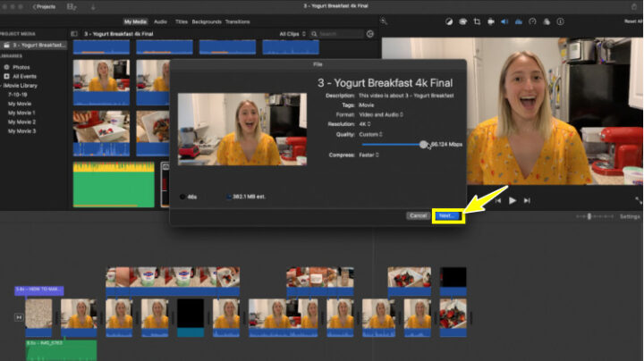Switch to Backgrounds tab

(x=207, y=21)
